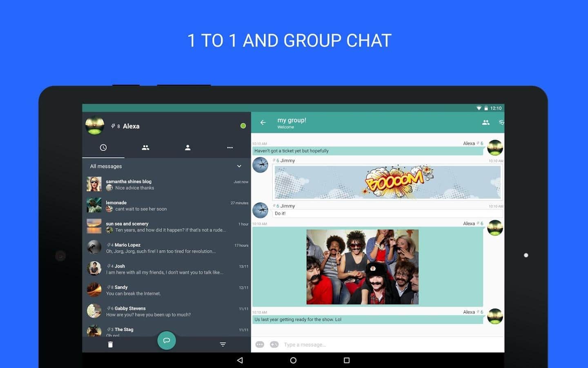Open the more options (three dots) tab

click(230, 148)
